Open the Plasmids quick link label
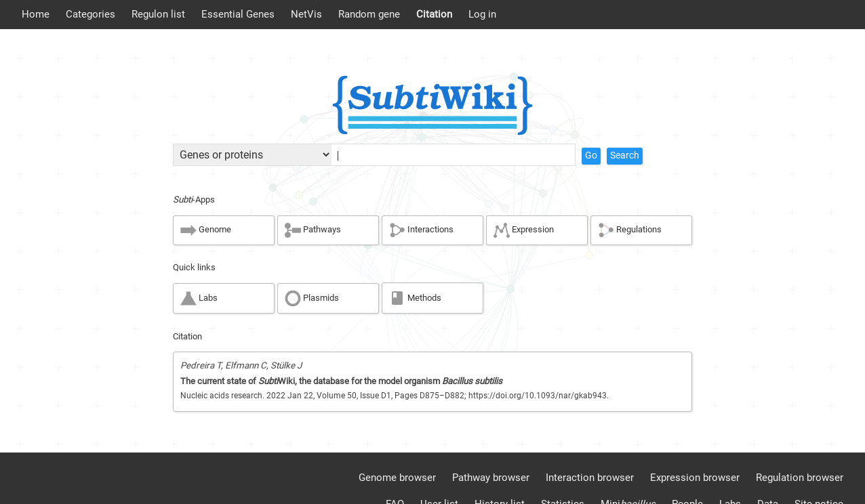Screen dimensions: 865x504 click(321, 298)
